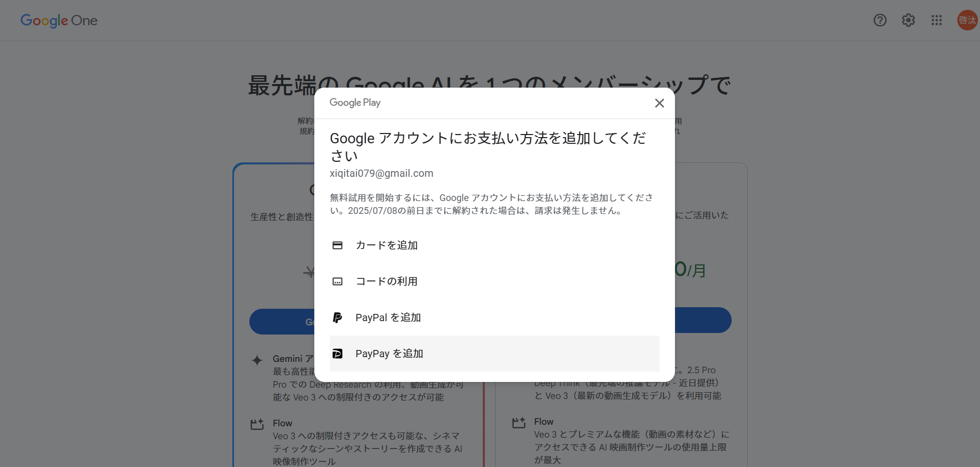Viewport: 980px width, 467px height.
Task: Select コードの利用 option
Action: (x=494, y=281)
